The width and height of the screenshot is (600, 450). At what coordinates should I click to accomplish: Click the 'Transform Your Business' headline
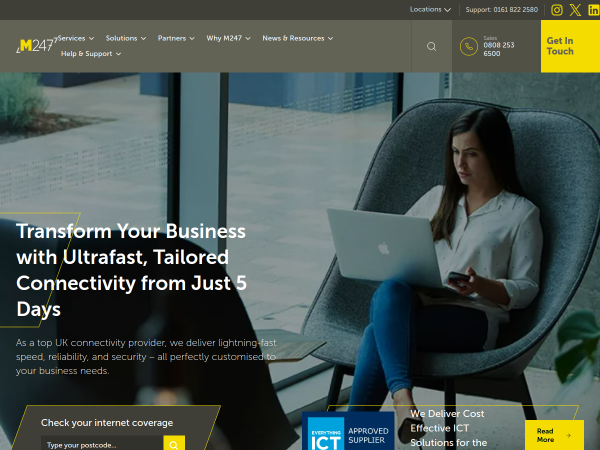point(131,270)
